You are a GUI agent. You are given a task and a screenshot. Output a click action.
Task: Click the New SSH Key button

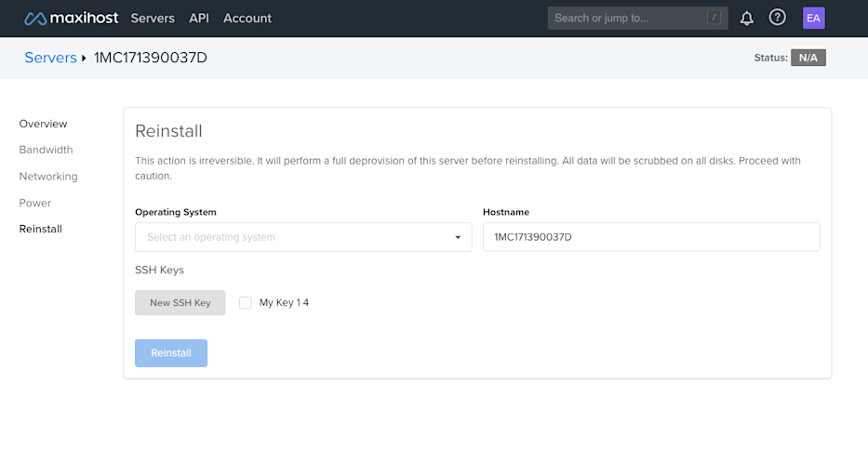click(x=180, y=303)
